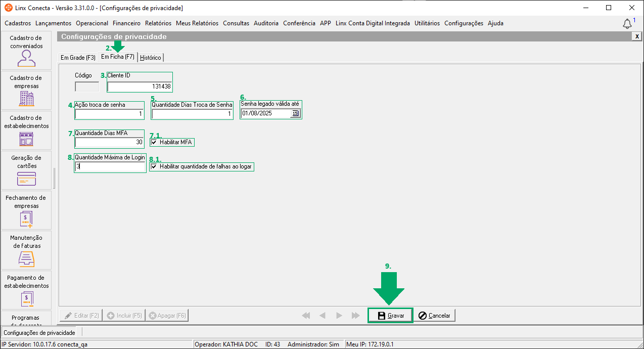Click the Cancelar button
644x349 pixels.
tap(434, 315)
